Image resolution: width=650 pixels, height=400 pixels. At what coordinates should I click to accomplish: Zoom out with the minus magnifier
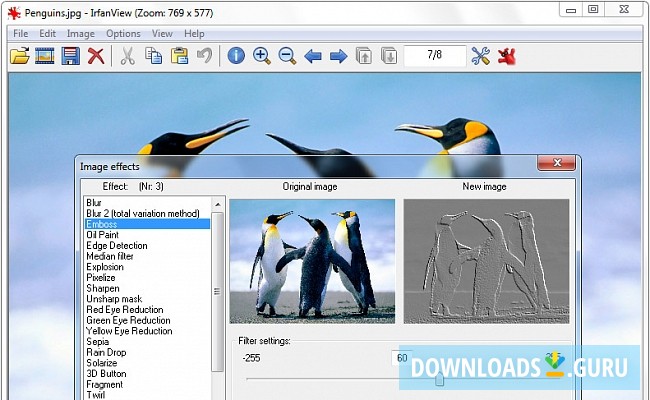point(287,56)
